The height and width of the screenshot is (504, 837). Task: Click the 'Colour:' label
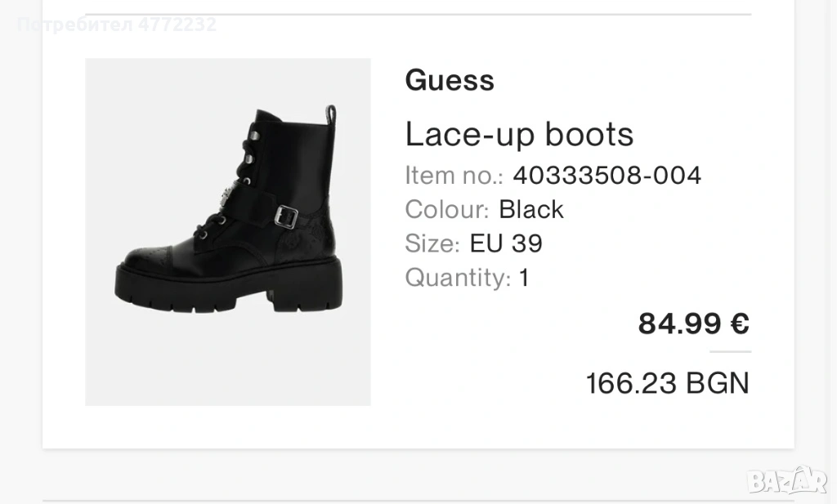point(447,210)
